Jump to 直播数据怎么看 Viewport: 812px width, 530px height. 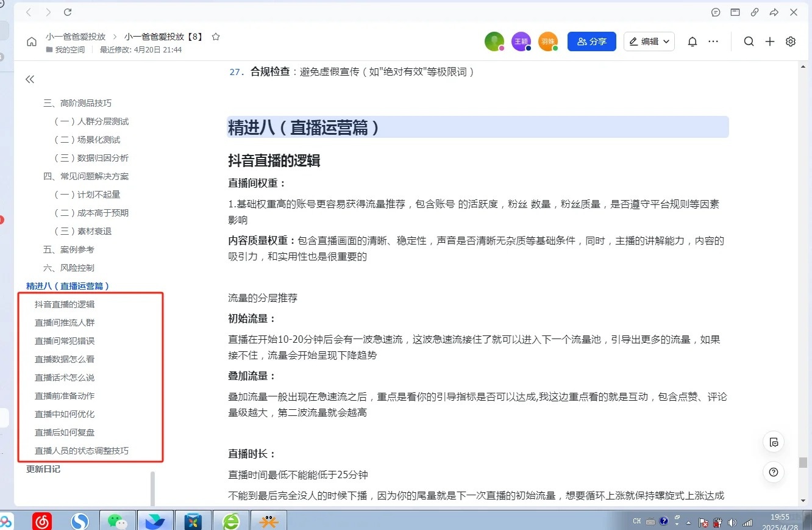[65, 359]
